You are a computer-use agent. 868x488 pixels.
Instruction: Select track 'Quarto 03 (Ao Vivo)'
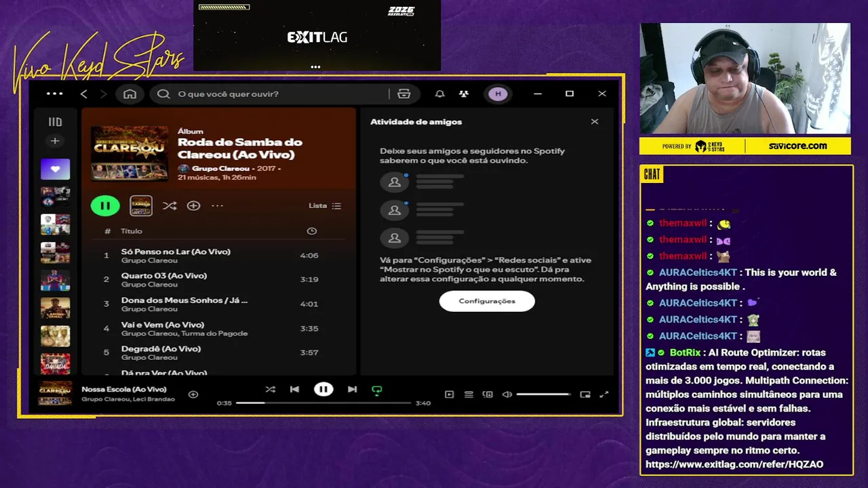click(x=217, y=279)
